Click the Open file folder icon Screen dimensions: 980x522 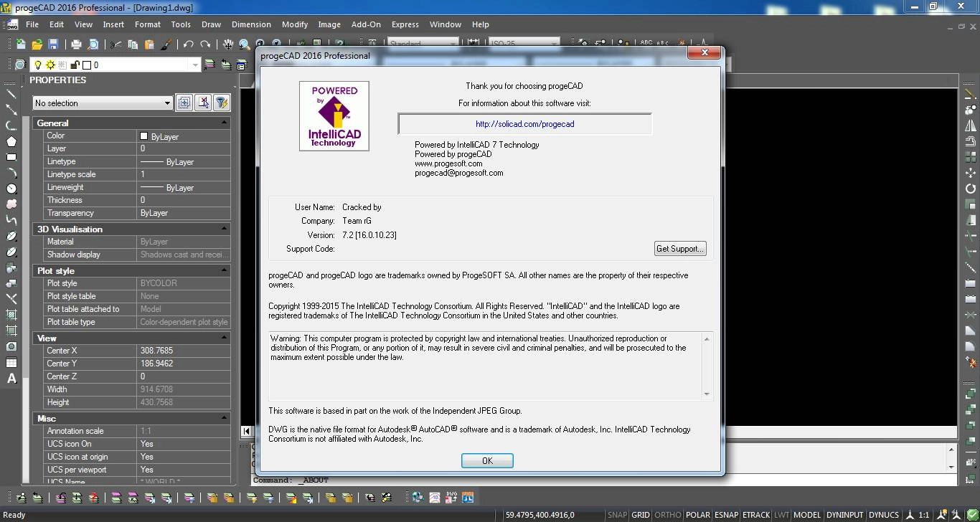tap(37, 44)
